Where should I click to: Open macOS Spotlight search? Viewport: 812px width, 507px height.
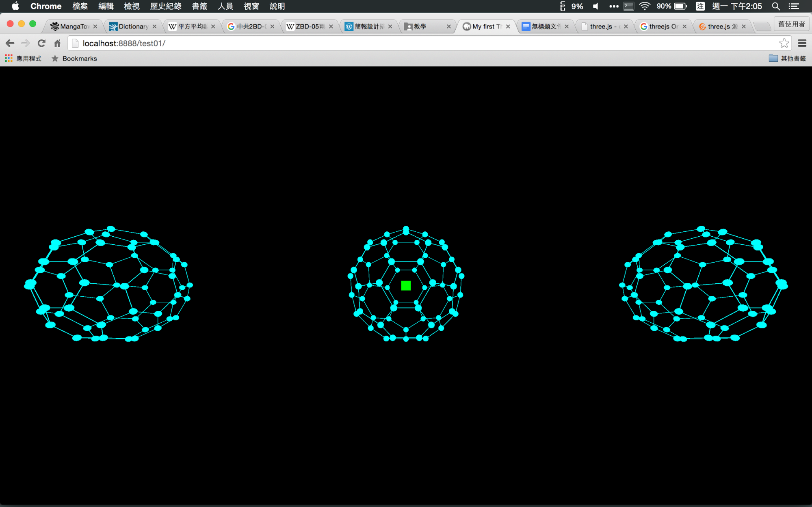[x=775, y=6]
